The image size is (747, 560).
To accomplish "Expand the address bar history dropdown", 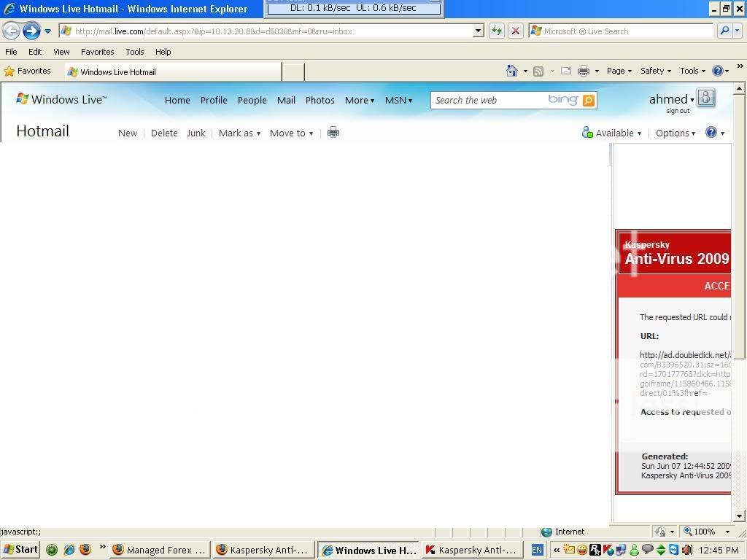I will 479,31.
